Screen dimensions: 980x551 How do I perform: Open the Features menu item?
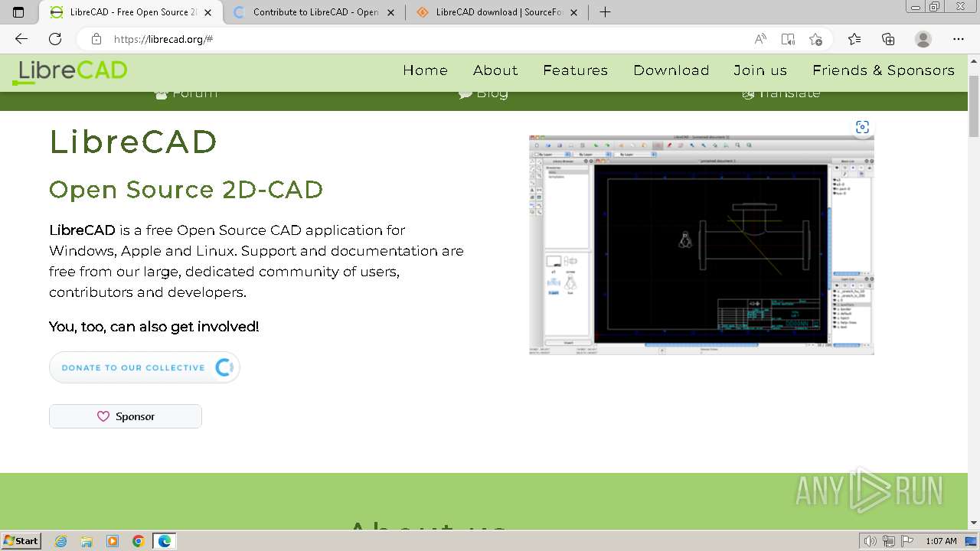[575, 70]
